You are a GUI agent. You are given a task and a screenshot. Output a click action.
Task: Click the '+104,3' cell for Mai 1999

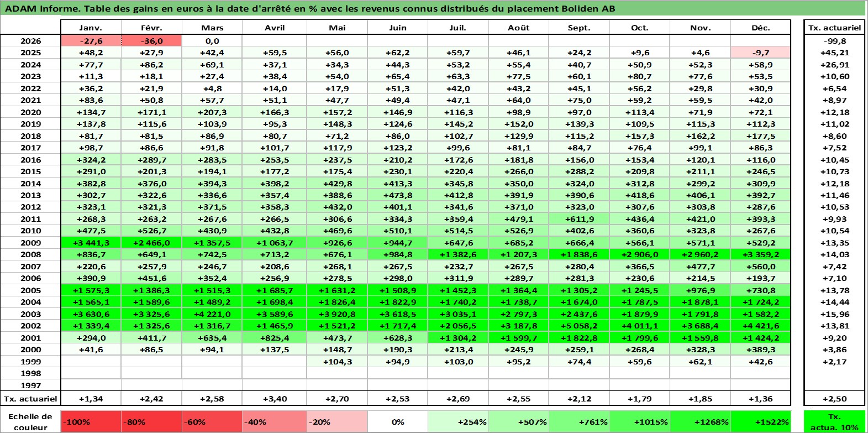click(337, 362)
